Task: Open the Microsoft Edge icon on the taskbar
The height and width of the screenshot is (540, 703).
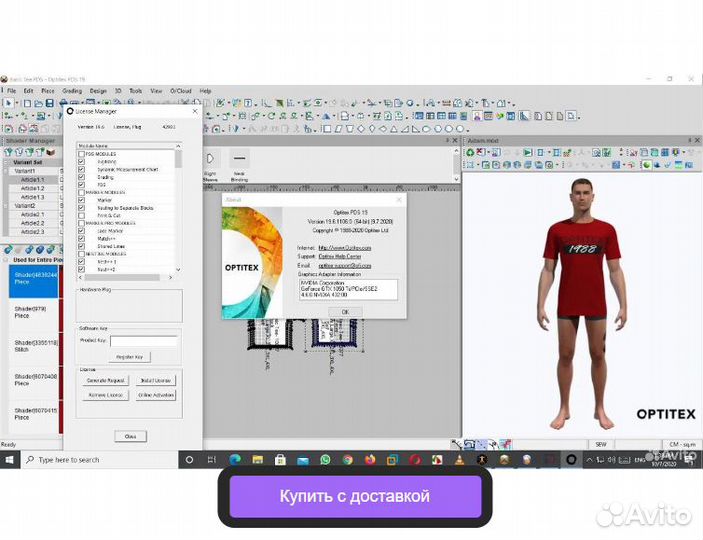Action: point(235,459)
